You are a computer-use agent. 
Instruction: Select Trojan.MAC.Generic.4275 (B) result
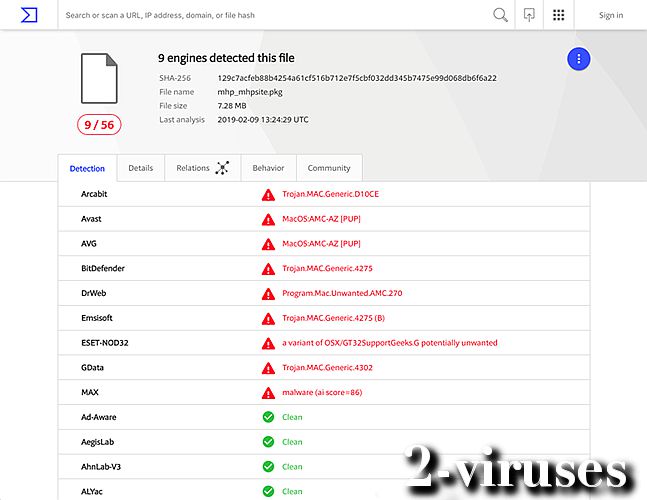(x=333, y=318)
